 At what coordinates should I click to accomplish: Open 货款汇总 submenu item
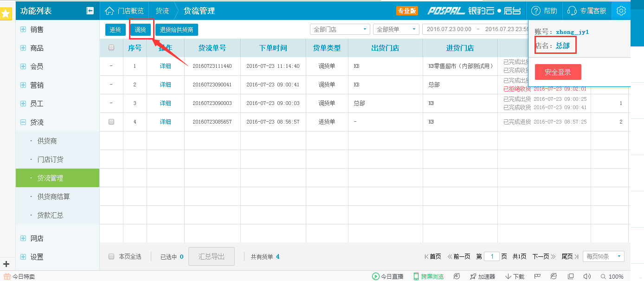click(58, 215)
